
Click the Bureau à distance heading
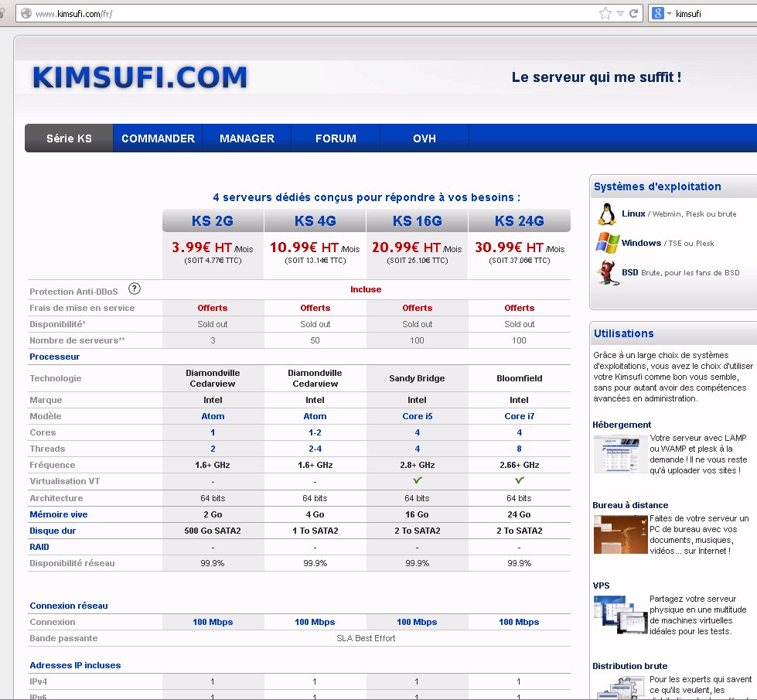coord(630,505)
